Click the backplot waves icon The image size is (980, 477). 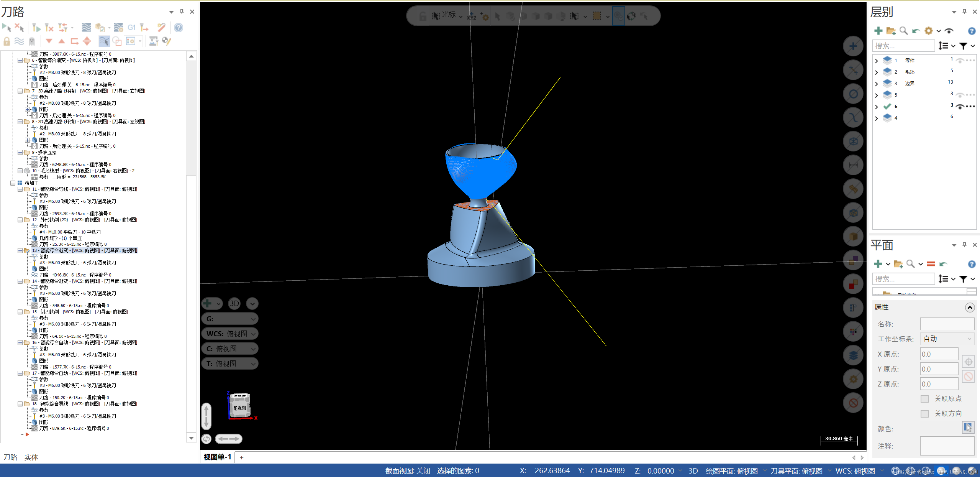pos(87,28)
